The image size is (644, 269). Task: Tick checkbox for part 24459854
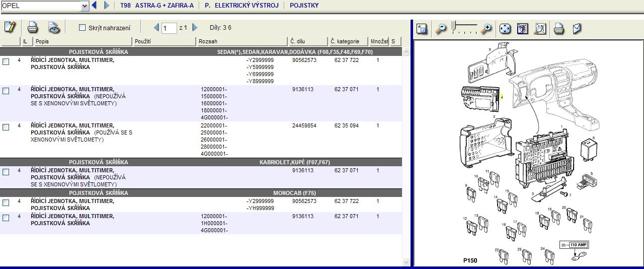pos(6,127)
